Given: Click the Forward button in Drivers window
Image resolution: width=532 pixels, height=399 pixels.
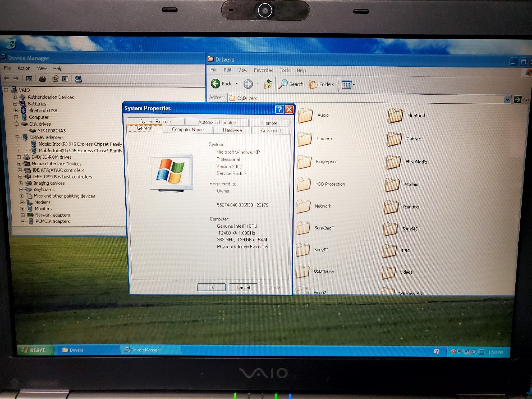Looking at the screenshot, I should tap(248, 84).
